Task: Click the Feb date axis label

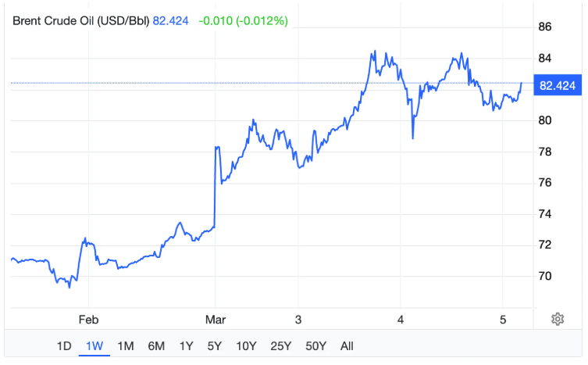Action: [x=88, y=319]
